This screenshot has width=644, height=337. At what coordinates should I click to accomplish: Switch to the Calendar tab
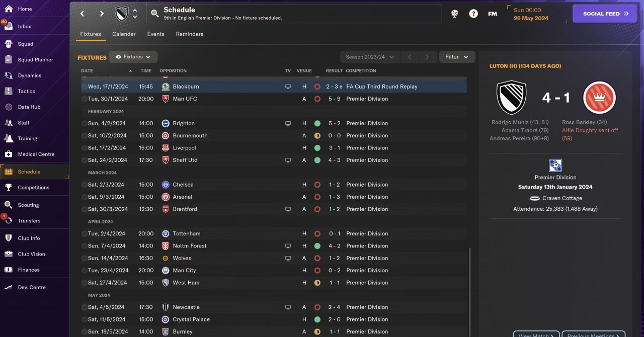click(x=124, y=34)
